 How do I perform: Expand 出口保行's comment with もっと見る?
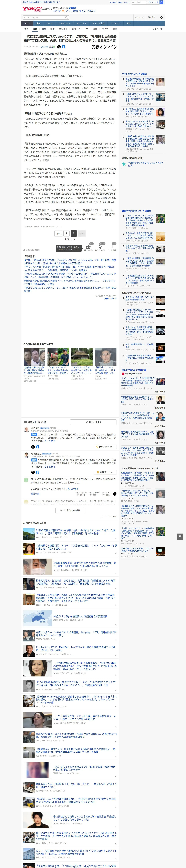(x=50, y=441)
